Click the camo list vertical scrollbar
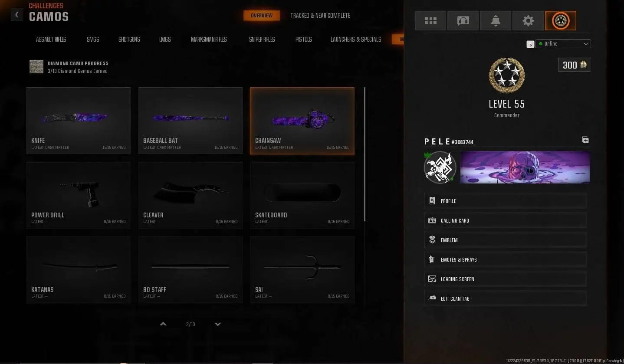Viewport: 624px width, 364px height. click(x=365, y=154)
